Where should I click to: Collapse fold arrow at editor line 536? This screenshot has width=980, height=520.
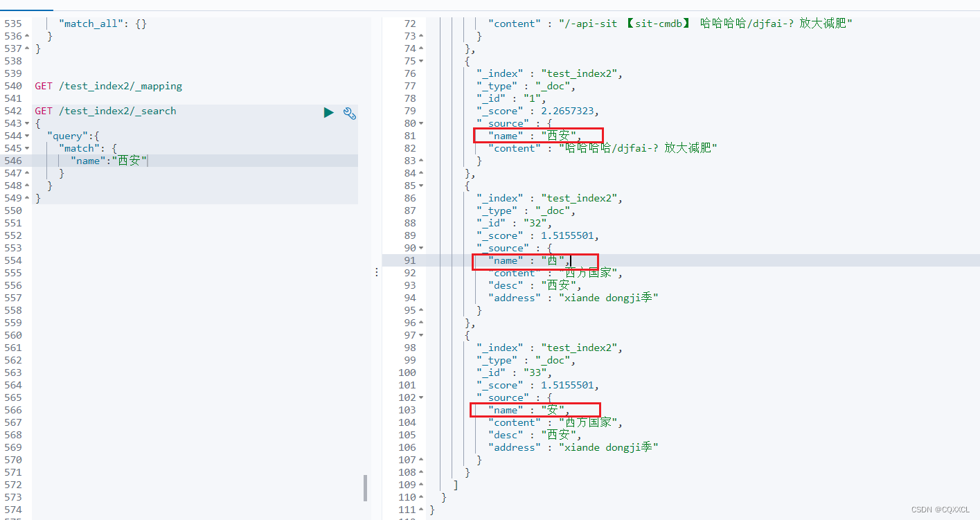point(27,36)
